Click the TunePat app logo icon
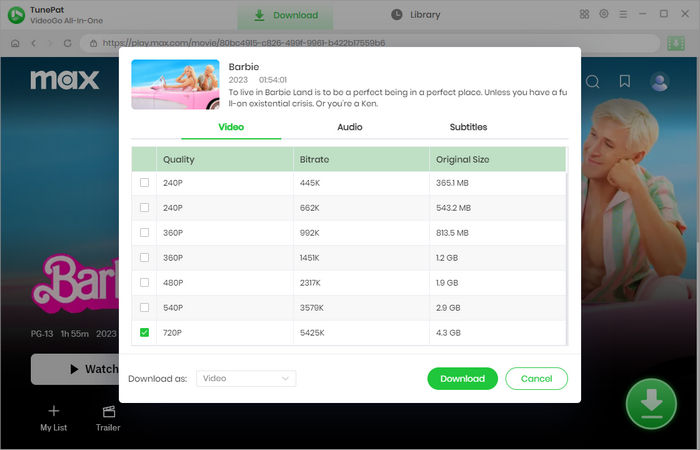 pyautogui.click(x=17, y=15)
